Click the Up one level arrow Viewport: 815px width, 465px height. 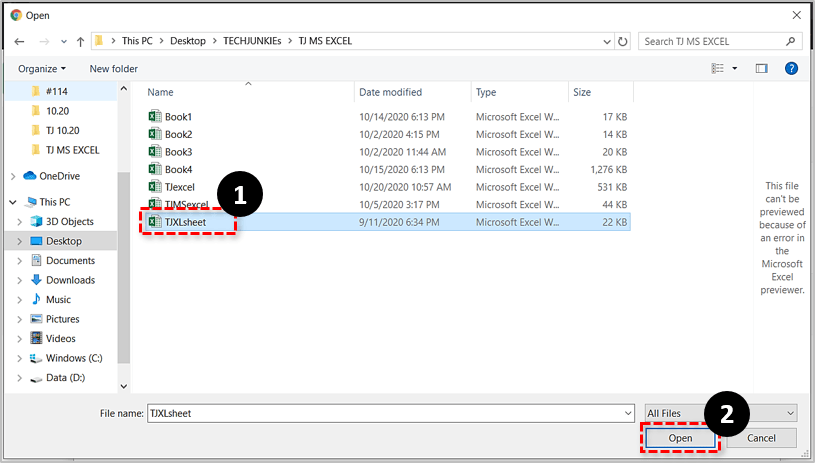click(x=80, y=42)
